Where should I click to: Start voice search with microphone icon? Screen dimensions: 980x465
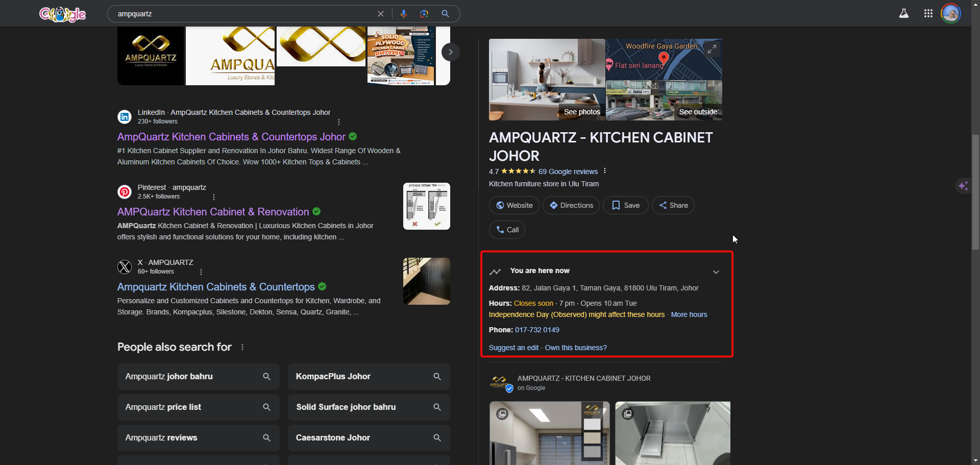pyautogui.click(x=404, y=14)
